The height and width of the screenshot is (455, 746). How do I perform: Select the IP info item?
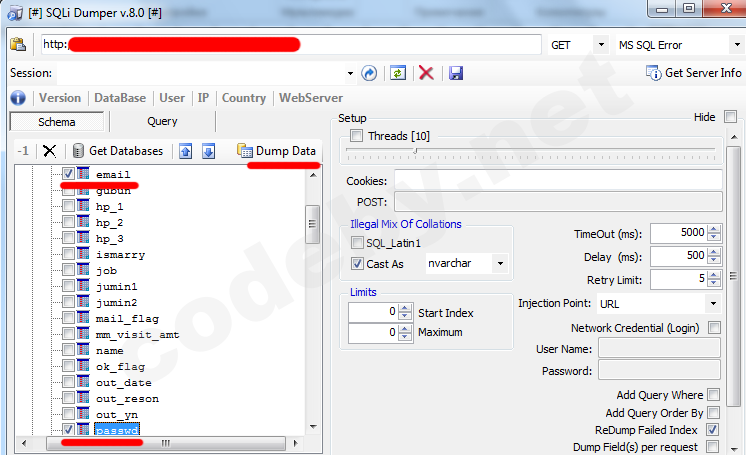[x=203, y=98]
